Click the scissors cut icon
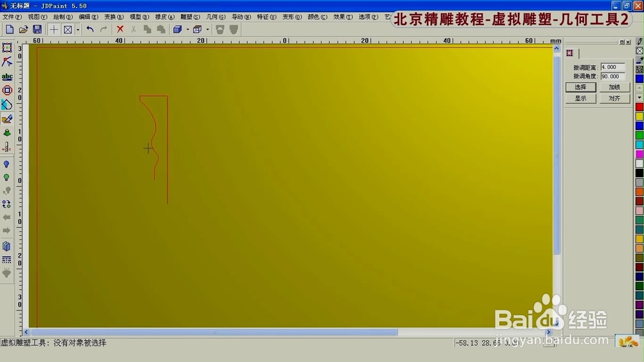 (x=133, y=29)
